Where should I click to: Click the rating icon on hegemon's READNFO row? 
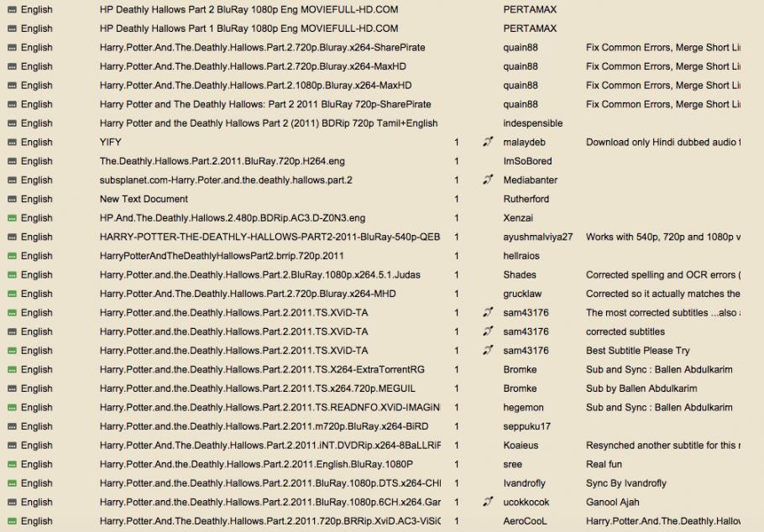[x=13, y=407]
